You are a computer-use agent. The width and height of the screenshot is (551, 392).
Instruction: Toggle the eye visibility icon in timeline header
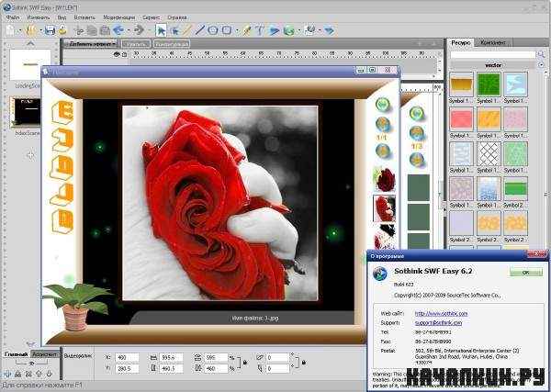(117, 54)
